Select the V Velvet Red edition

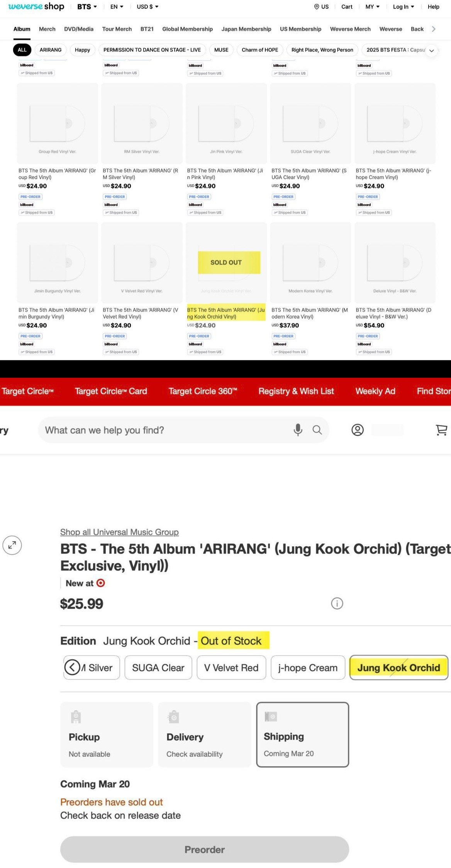231,668
